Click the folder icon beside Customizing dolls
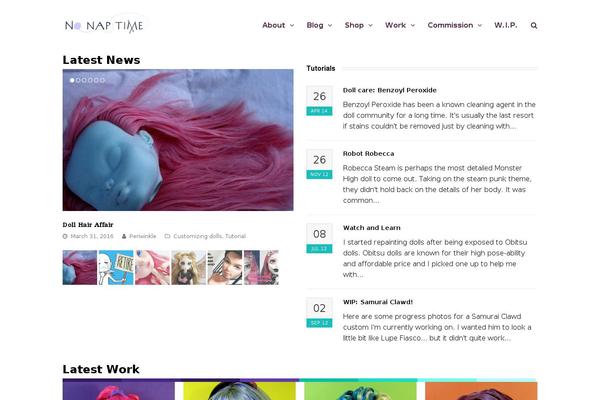Screen dimensions: 600x400 click(x=167, y=236)
